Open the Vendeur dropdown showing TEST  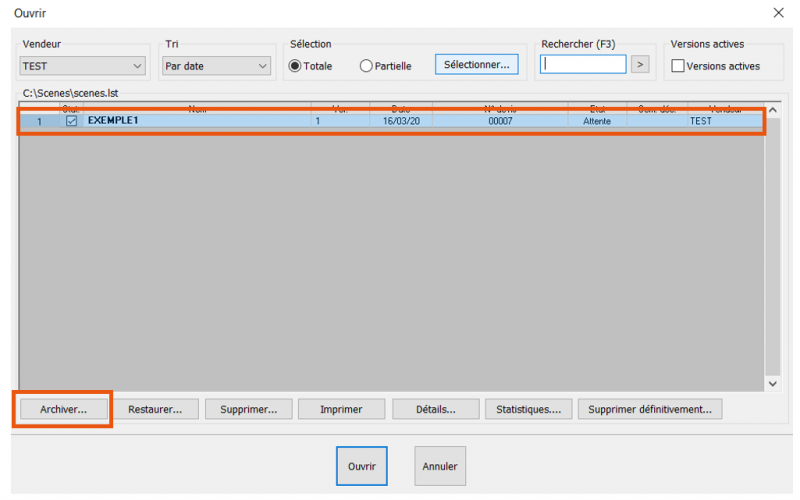coord(82,66)
